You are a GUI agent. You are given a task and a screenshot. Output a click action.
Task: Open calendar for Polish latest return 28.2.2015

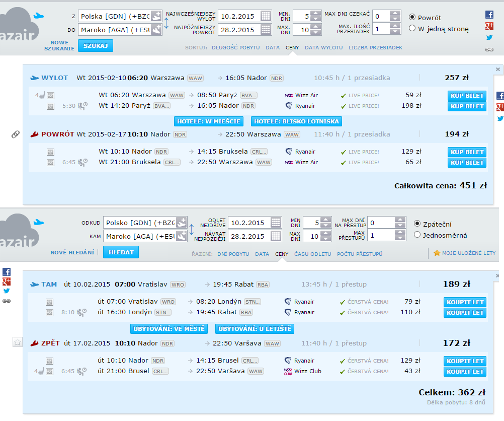[266, 30]
